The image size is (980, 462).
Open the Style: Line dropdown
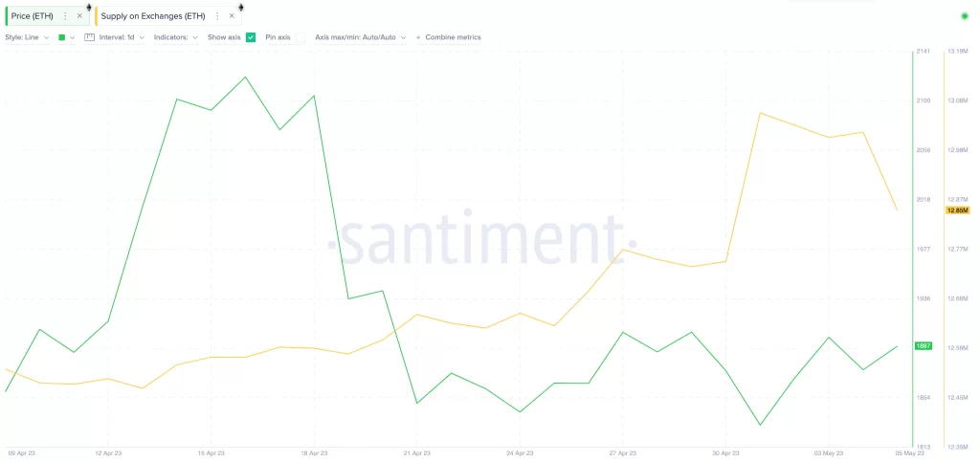coord(27,37)
